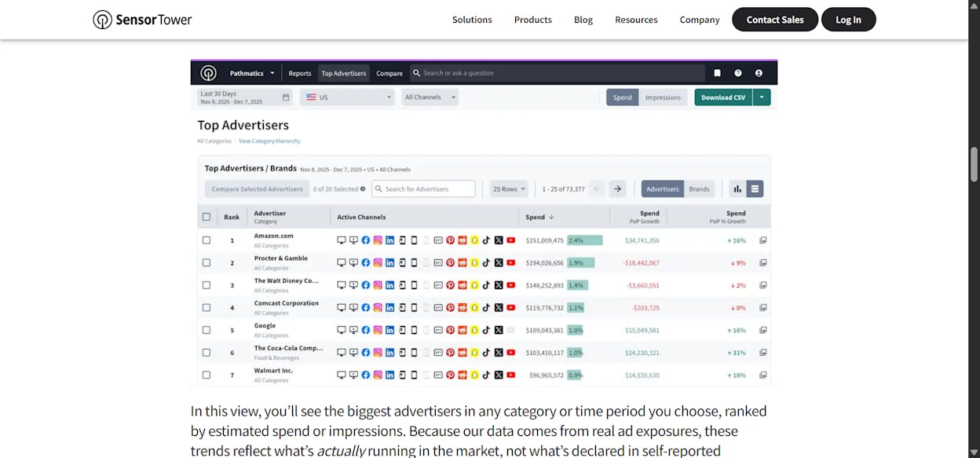Image resolution: width=980 pixels, height=458 pixels.
Task: Click the Contact Sales button
Action: pyautogui.click(x=775, y=20)
